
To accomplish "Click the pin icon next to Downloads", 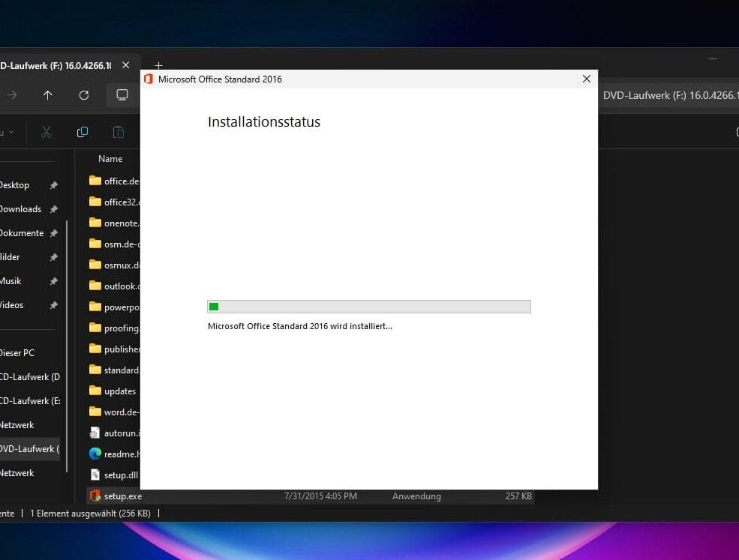I will pyautogui.click(x=53, y=209).
